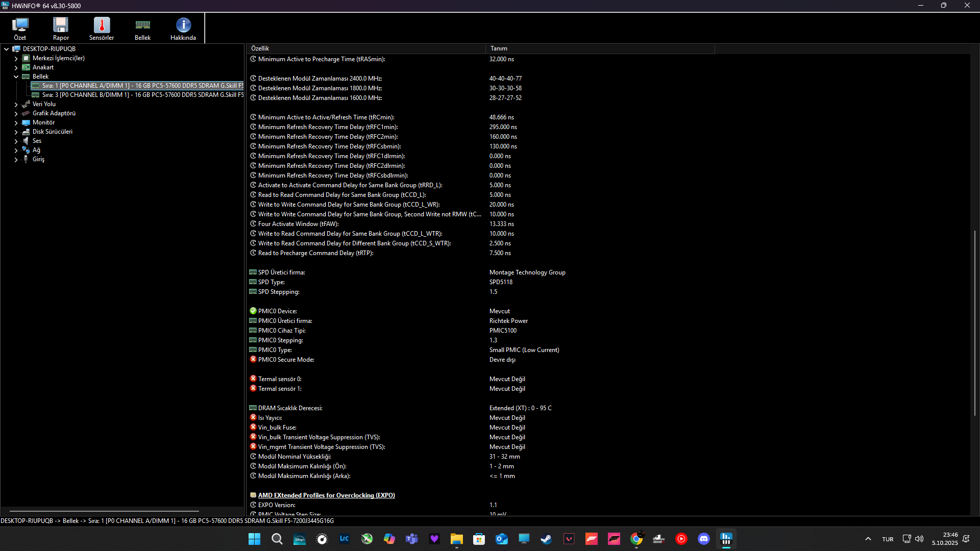Open Outlook from the taskbar
980x551 pixels.
click(x=502, y=539)
